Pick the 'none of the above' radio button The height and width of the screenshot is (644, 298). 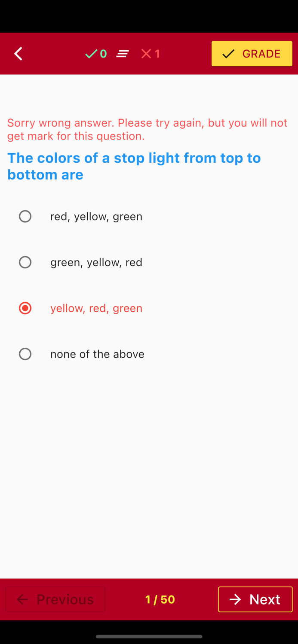tap(25, 354)
